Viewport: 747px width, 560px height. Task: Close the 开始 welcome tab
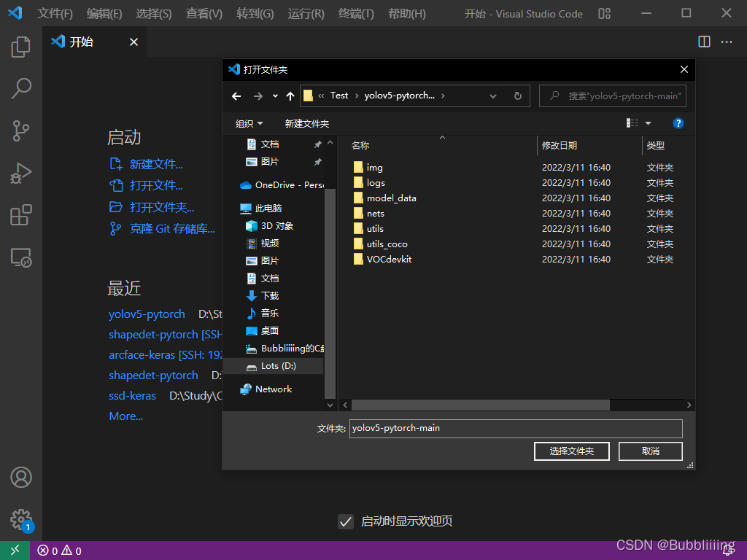(134, 42)
